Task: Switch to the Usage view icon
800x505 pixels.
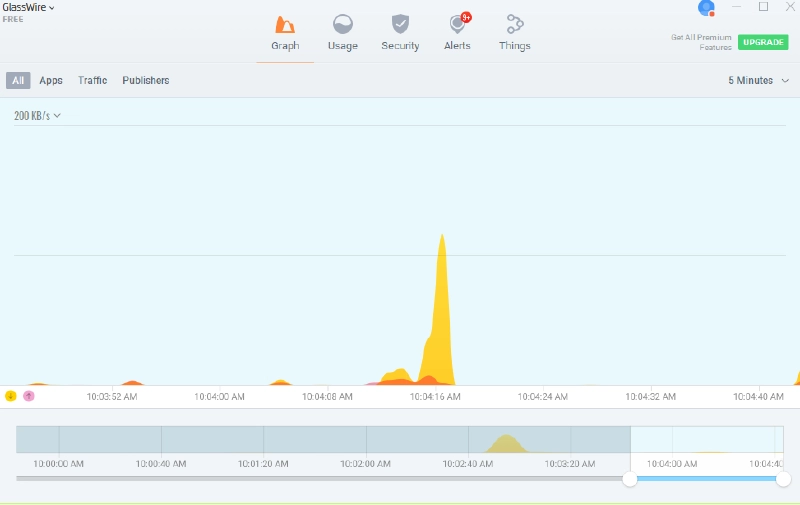Action: (x=342, y=25)
